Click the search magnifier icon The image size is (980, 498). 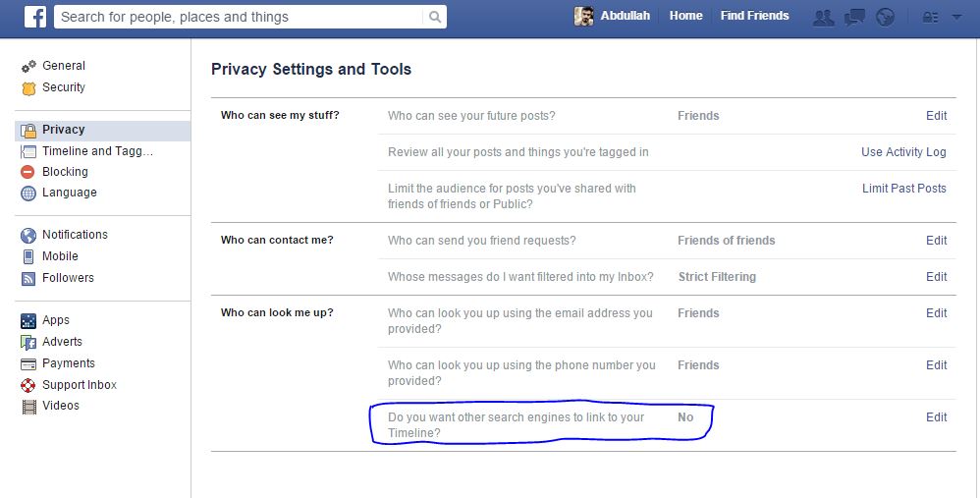click(435, 17)
